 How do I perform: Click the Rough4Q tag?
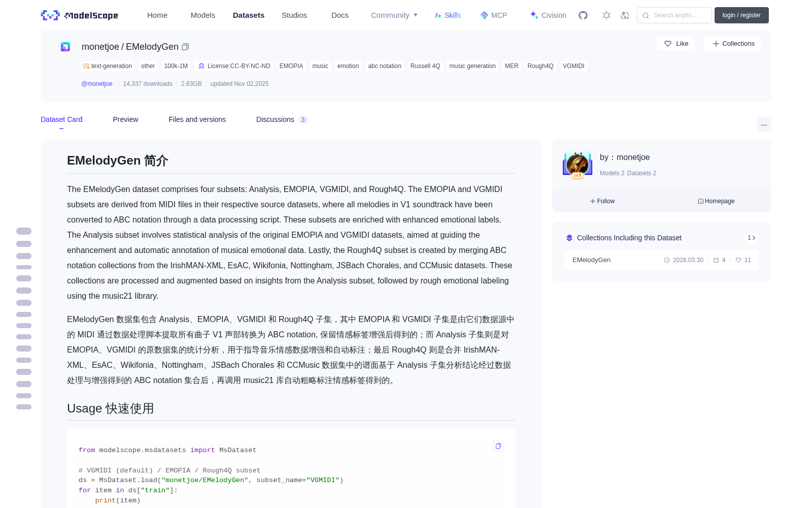pyautogui.click(x=540, y=66)
